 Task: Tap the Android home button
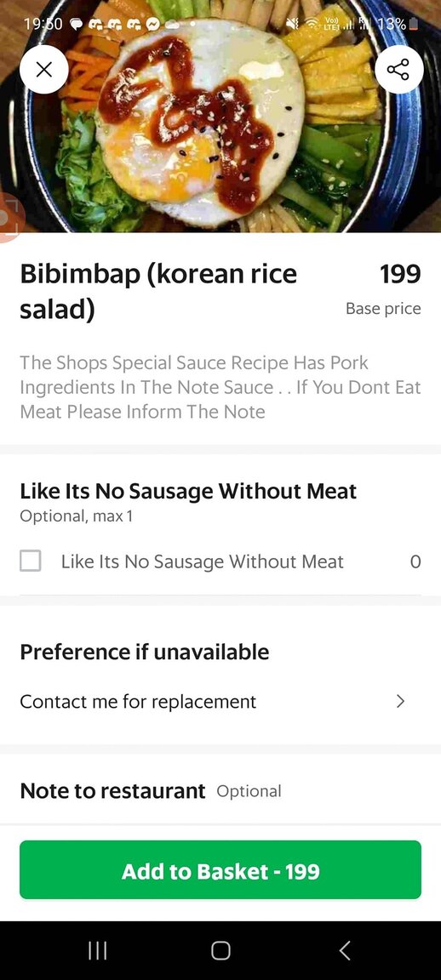[x=220, y=950]
